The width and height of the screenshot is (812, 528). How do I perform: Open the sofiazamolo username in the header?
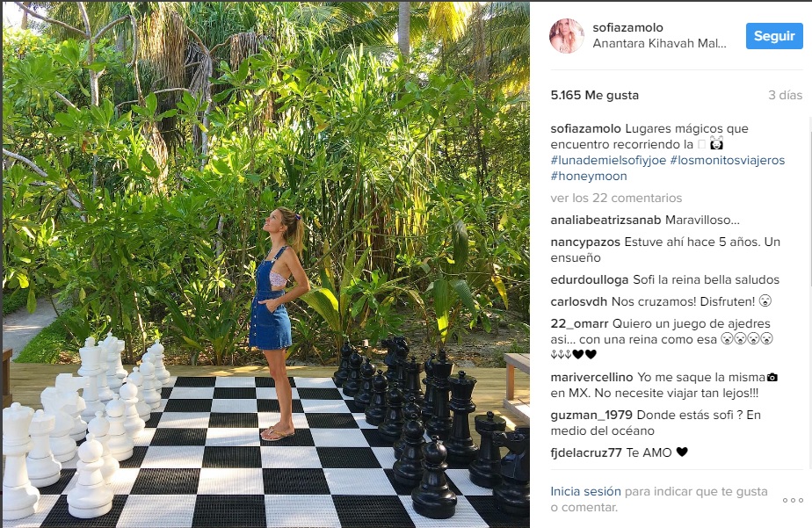click(x=627, y=27)
